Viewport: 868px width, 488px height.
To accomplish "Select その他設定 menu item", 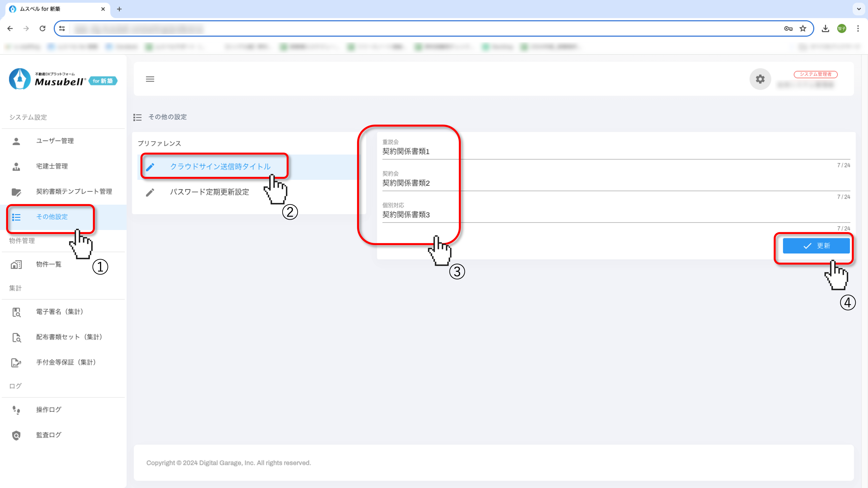I will pyautogui.click(x=52, y=216).
